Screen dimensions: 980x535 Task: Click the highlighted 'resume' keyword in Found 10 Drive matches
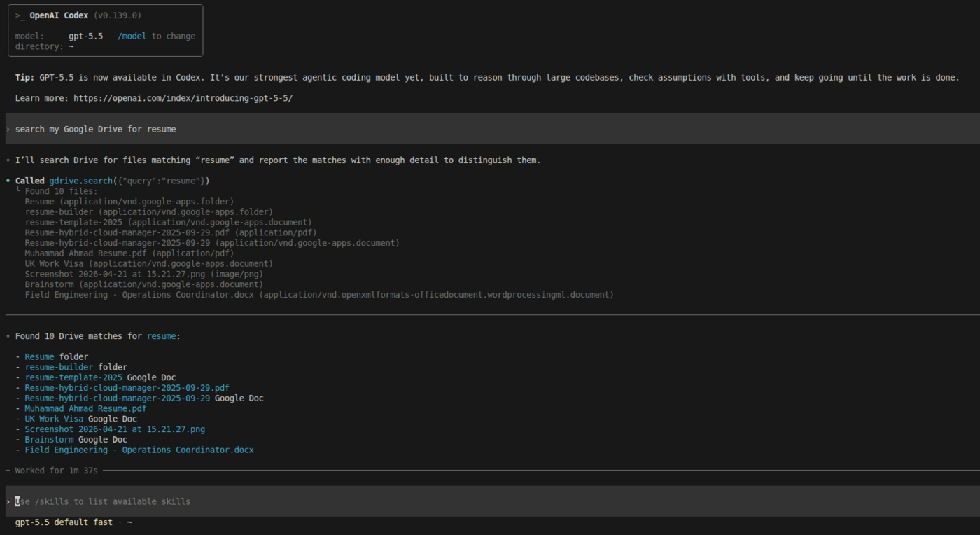pos(161,336)
